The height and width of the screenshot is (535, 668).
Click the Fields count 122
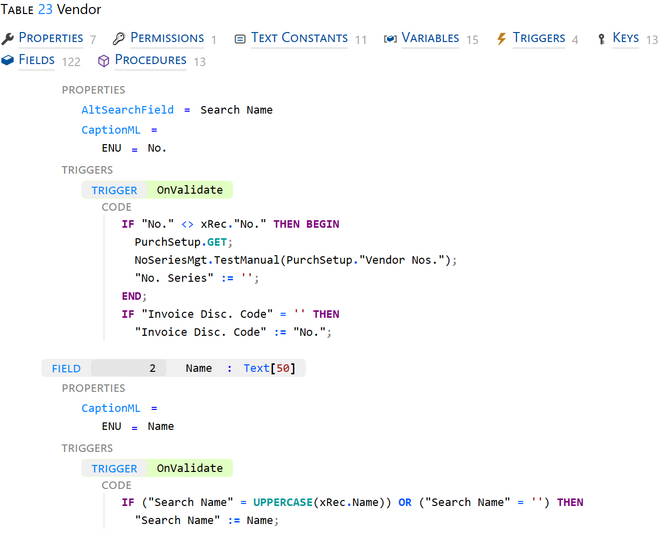pyautogui.click(x=71, y=62)
